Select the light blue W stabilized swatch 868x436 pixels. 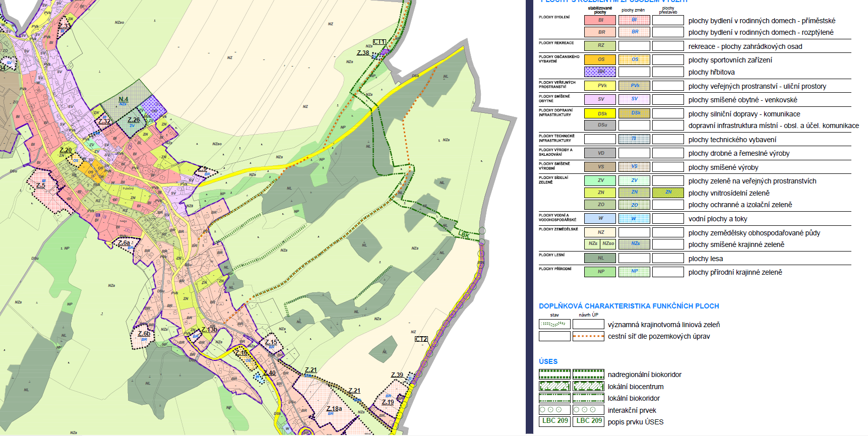[x=600, y=219]
